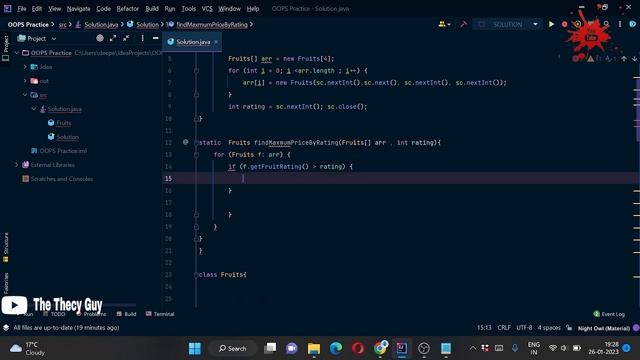Viewport: 640px width, 360px height.
Task: Open the Code With Me dropdown
Action: 444,24
